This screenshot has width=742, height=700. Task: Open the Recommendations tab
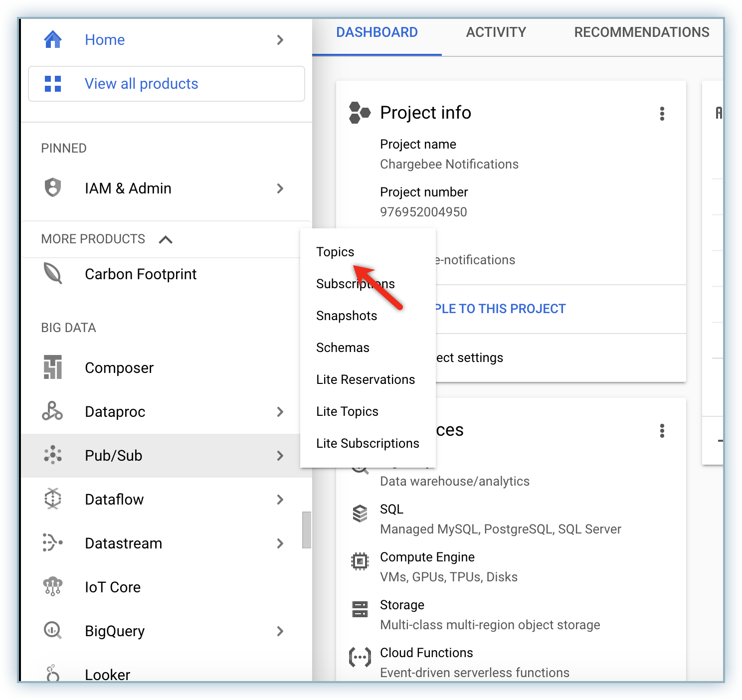point(641,32)
